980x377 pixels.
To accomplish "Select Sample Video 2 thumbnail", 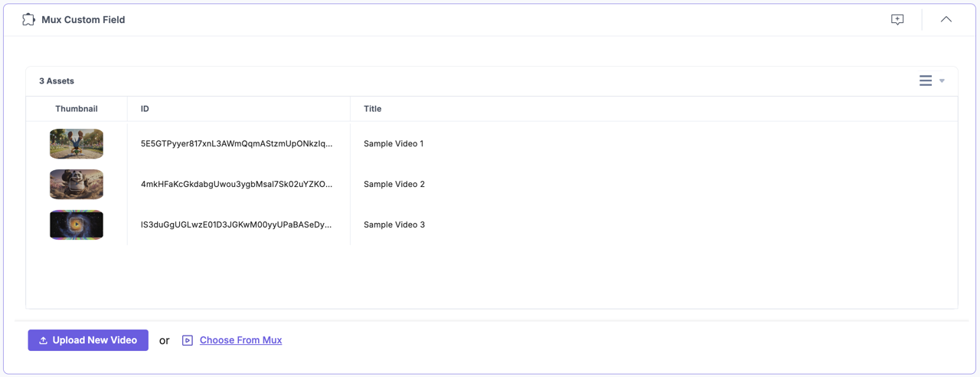I will point(77,184).
